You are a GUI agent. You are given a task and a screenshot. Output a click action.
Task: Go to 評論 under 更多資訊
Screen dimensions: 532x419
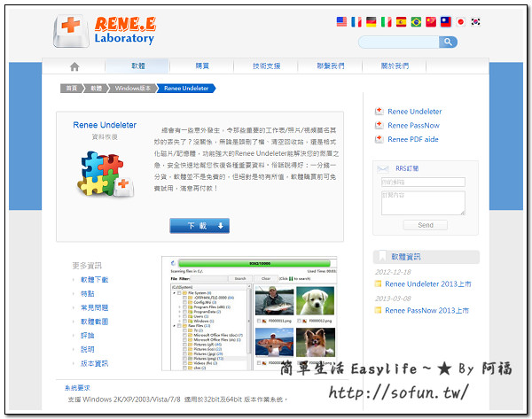click(87, 335)
